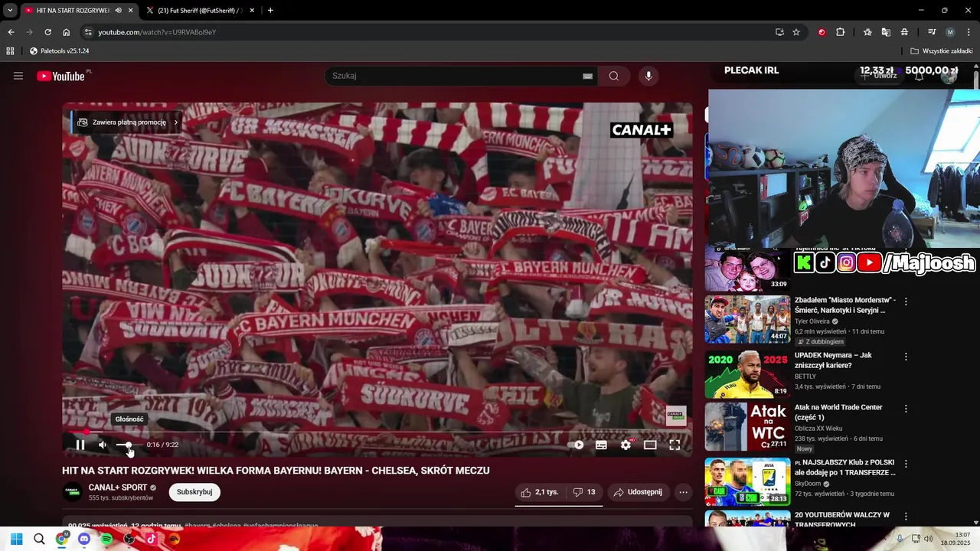Open the Chrome extensions puzzle icon

tap(840, 32)
